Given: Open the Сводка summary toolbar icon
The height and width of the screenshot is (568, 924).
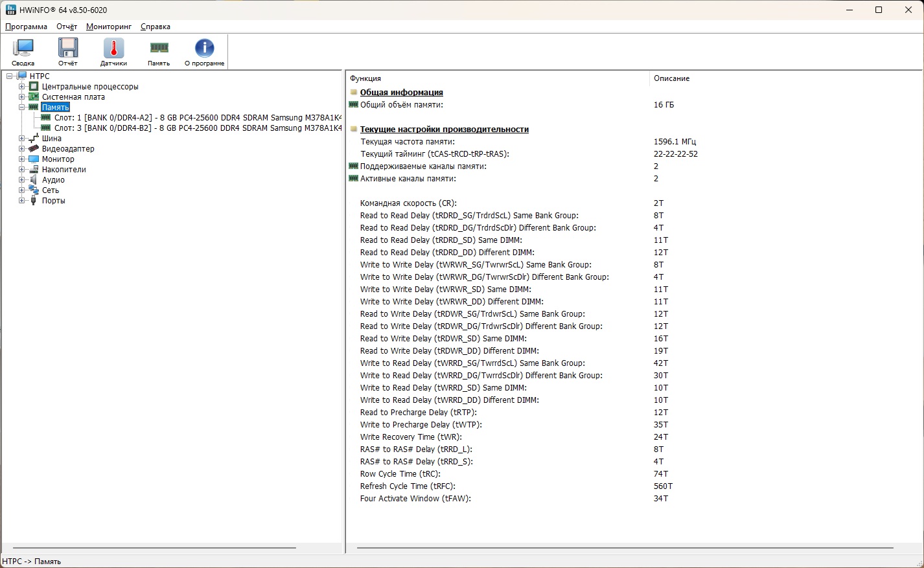Looking at the screenshot, I should point(24,48).
